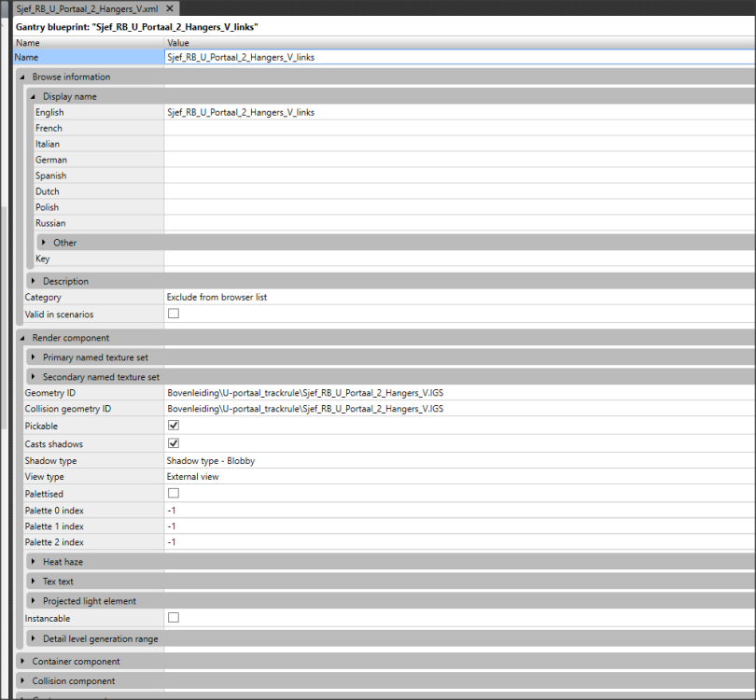Open the Category value dropdown

[x=457, y=298]
